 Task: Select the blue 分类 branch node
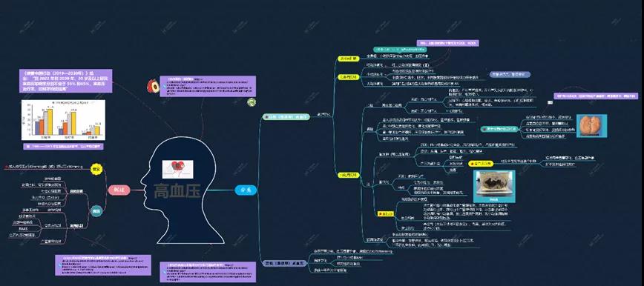tap(246, 190)
